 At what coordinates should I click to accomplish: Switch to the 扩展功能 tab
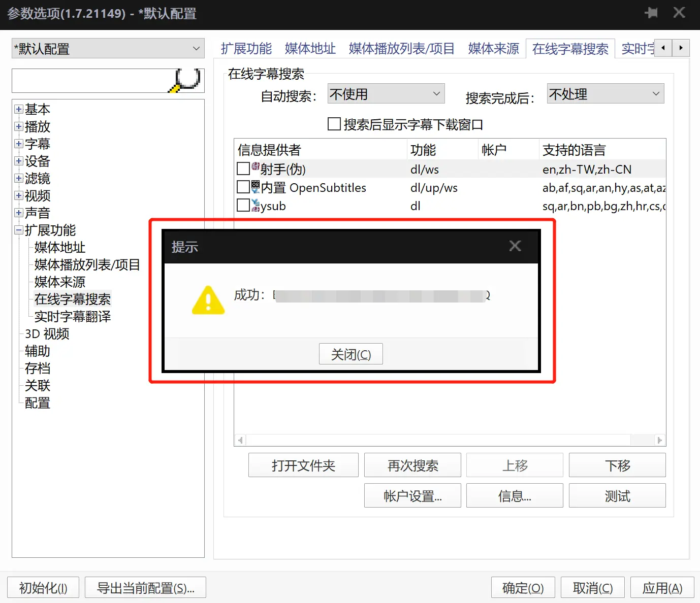[246, 49]
